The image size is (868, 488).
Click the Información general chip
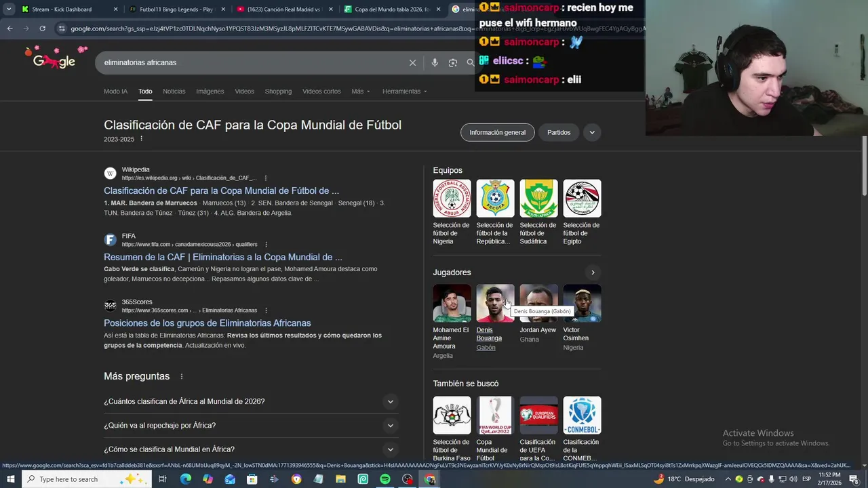coord(498,132)
